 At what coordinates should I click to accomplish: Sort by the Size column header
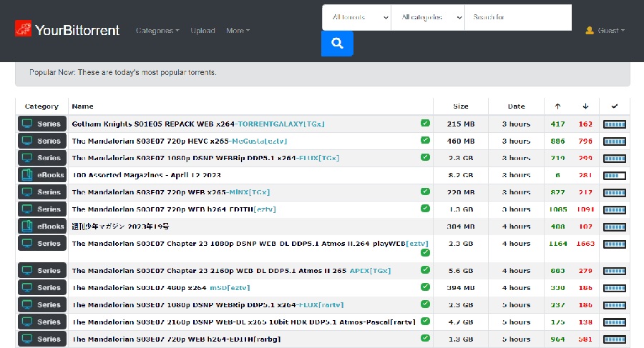461,106
